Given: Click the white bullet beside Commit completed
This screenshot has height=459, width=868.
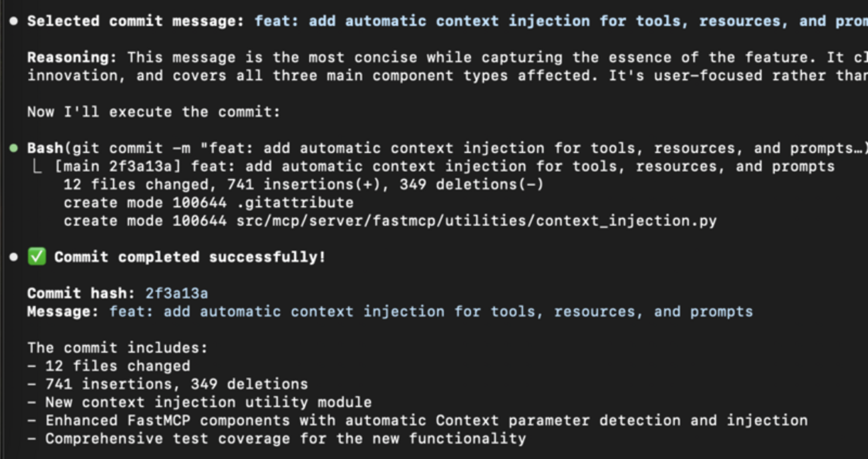Looking at the screenshot, I should [x=14, y=257].
